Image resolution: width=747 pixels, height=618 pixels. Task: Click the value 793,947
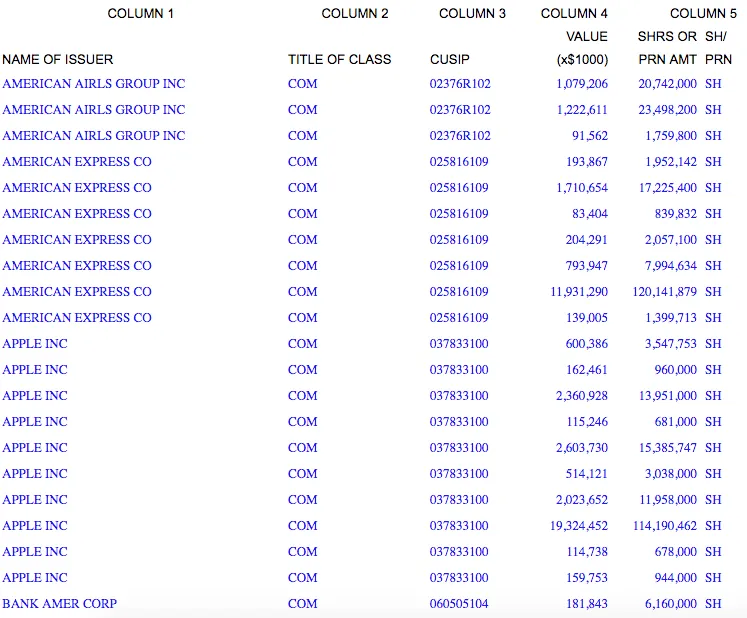586,266
